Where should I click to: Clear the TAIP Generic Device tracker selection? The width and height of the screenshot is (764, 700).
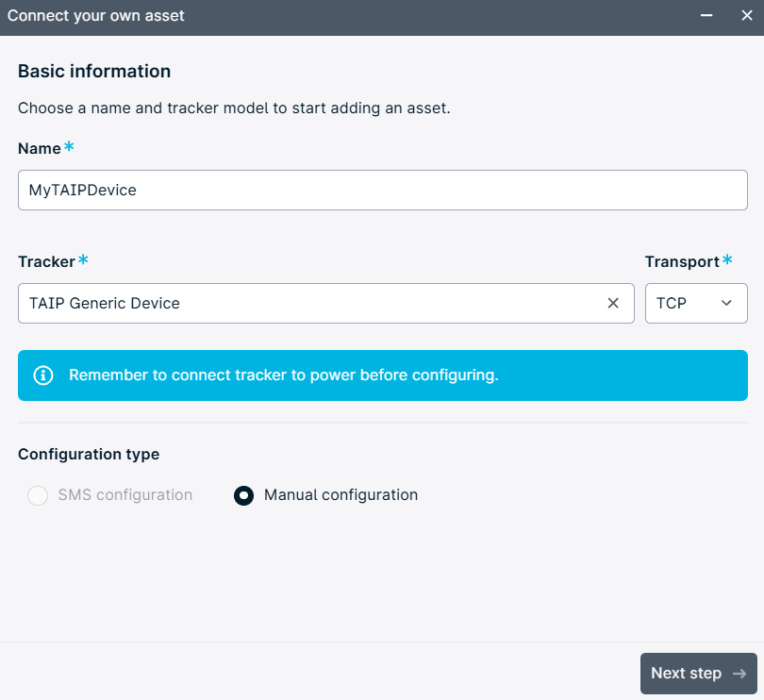[613, 303]
